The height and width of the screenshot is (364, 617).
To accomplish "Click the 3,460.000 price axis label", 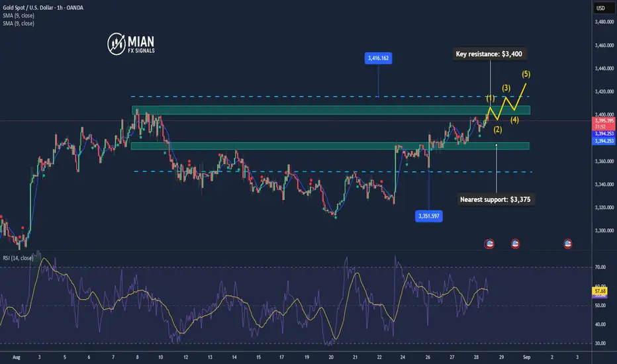I will tap(604, 45).
